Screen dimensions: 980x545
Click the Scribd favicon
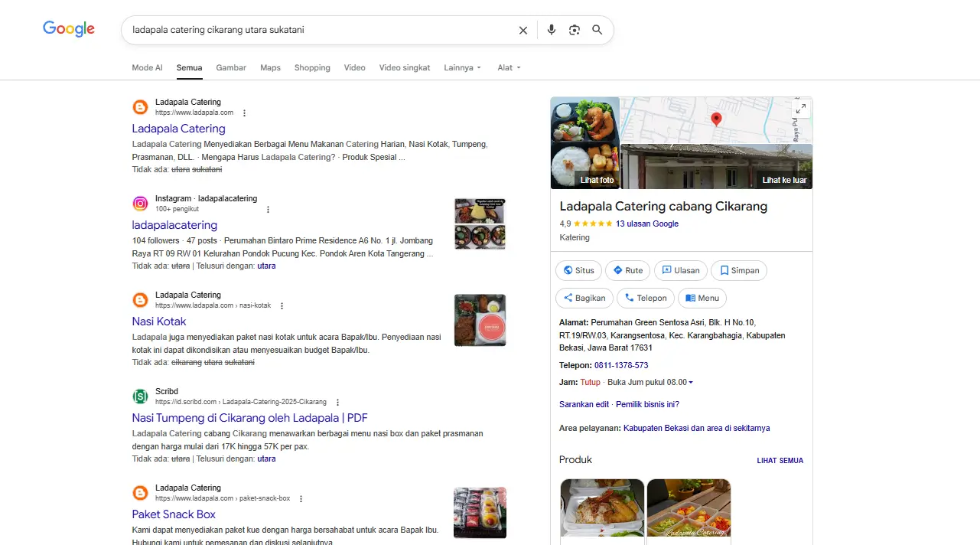[140, 397]
